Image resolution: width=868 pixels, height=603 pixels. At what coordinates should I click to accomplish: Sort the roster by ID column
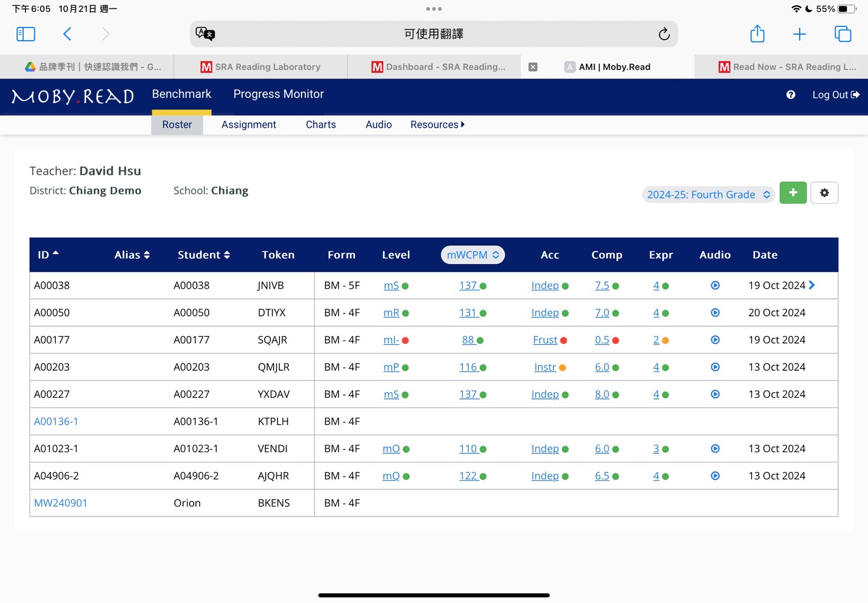48,255
